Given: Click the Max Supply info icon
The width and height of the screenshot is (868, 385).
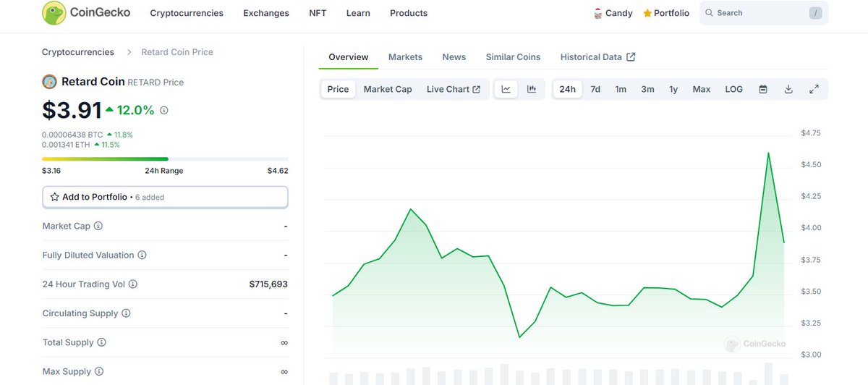Looking at the screenshot, I should click(x=98, y=371).
